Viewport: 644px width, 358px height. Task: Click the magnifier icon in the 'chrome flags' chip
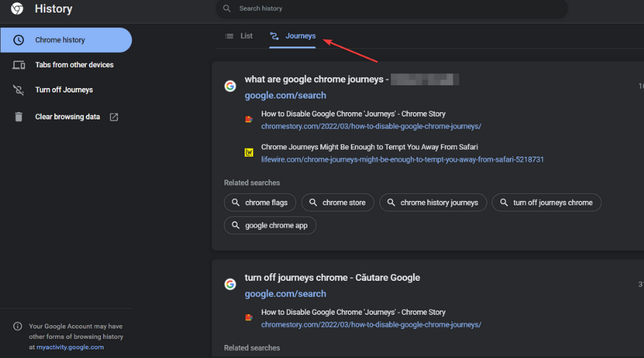coord(235,203)
